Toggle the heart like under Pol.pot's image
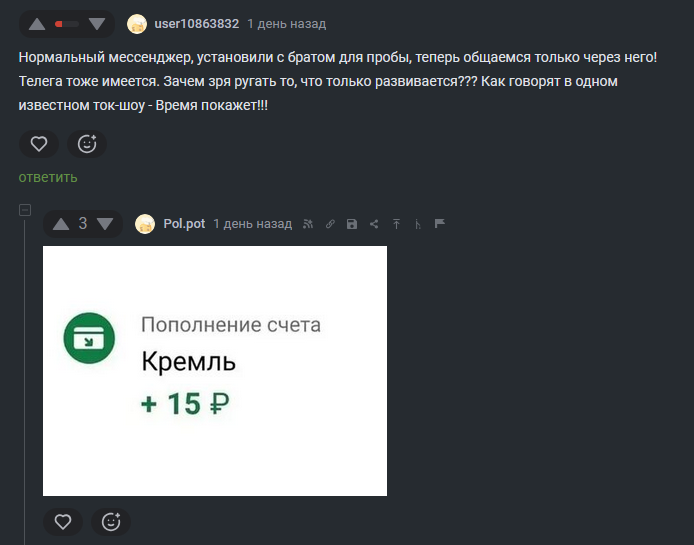694x545 pixels. pyautogui.click(x=63, y=521)
